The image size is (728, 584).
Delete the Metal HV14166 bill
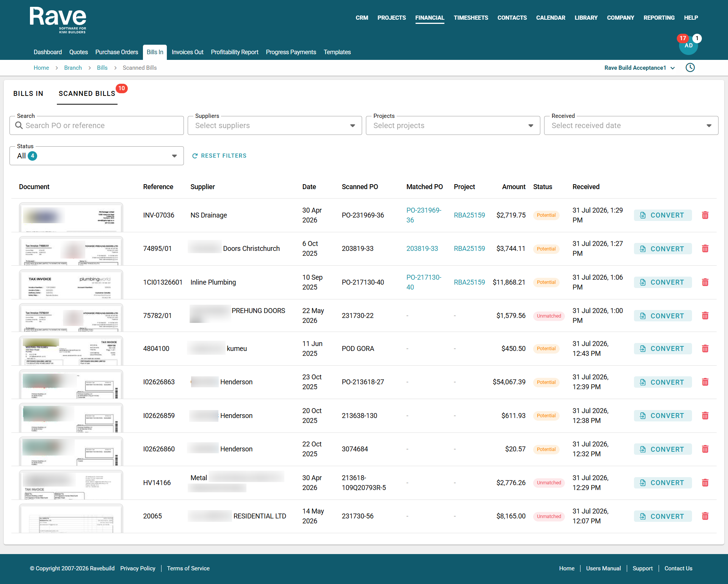point(705,483)
